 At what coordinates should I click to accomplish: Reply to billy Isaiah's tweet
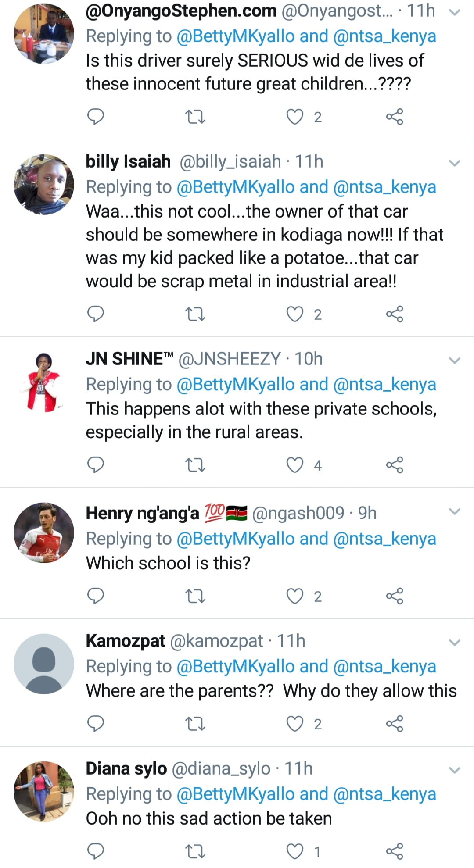pos(96,314)
